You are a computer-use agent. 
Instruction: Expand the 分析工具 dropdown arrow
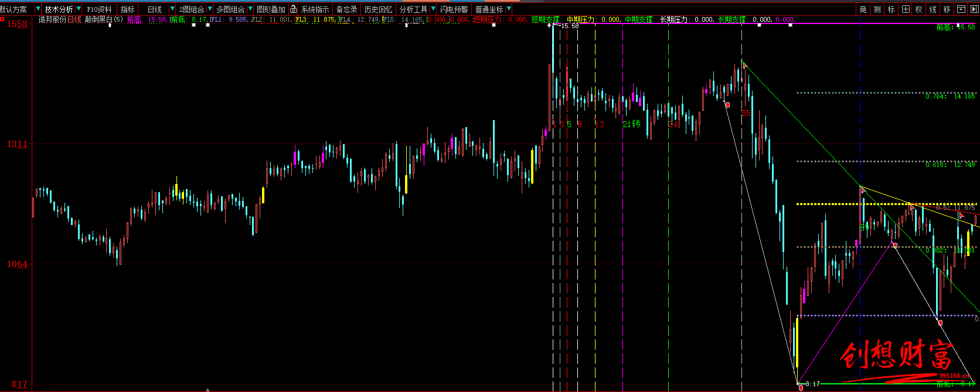433,9
